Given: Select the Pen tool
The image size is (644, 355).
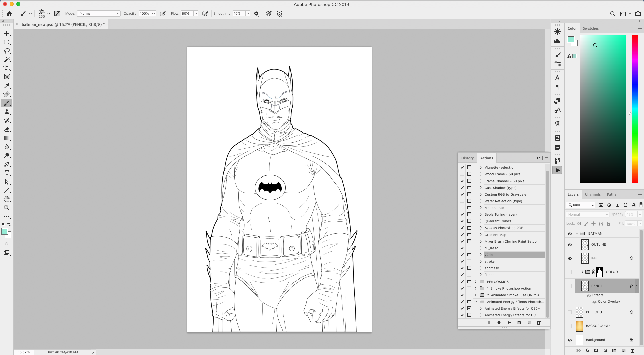Looking at the screenshot, I should (7, 164).
